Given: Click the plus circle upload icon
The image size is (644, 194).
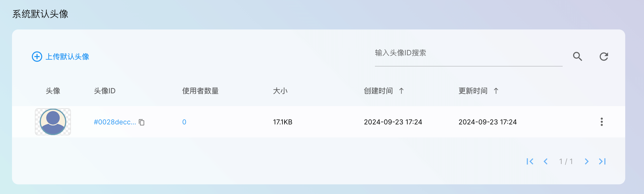Looking at the screenshot, I should click(x=37, y=57).
